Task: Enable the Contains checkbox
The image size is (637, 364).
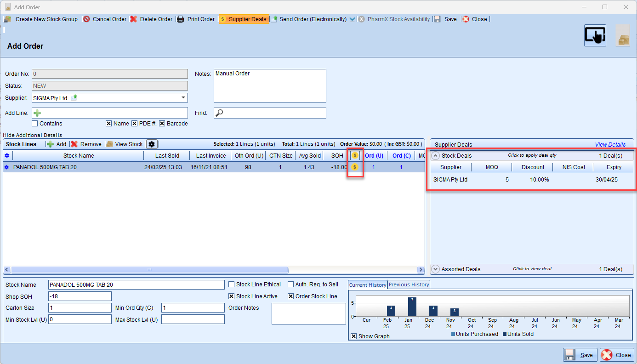Action: click(35, 124)
